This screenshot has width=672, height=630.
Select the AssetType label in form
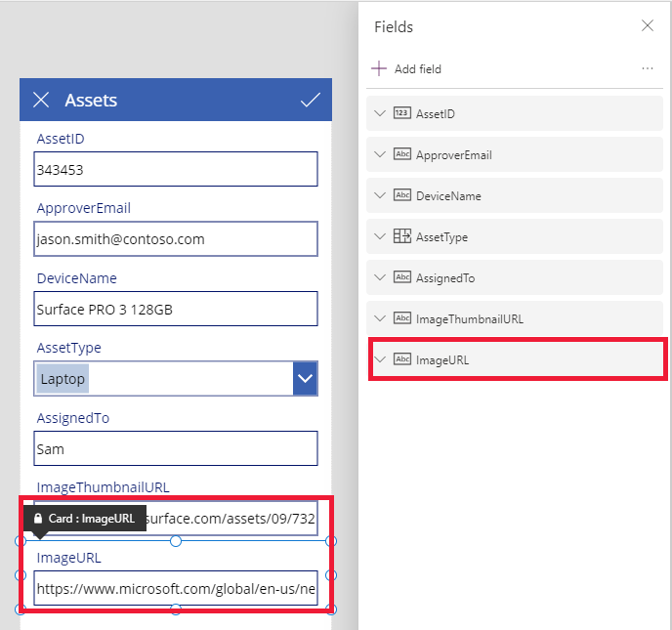(x=69, y=348)
